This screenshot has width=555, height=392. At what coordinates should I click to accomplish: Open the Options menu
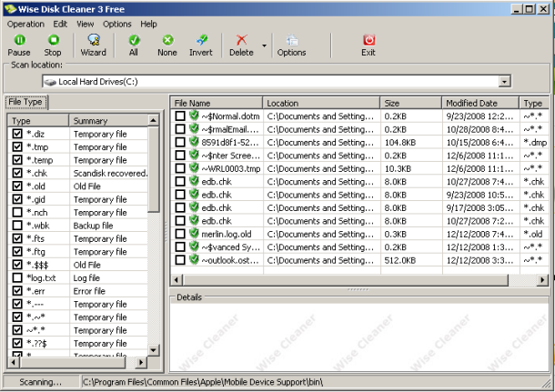point(117,24)
